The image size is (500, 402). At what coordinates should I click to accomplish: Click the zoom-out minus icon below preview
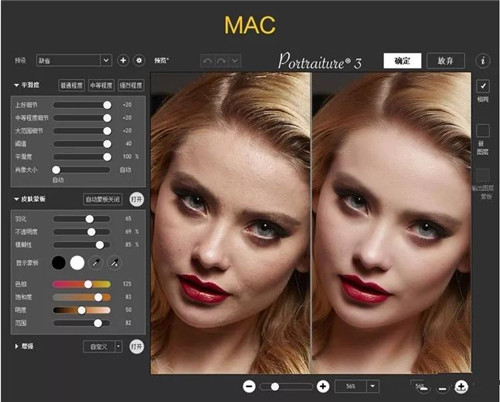(x=249, y=387)
